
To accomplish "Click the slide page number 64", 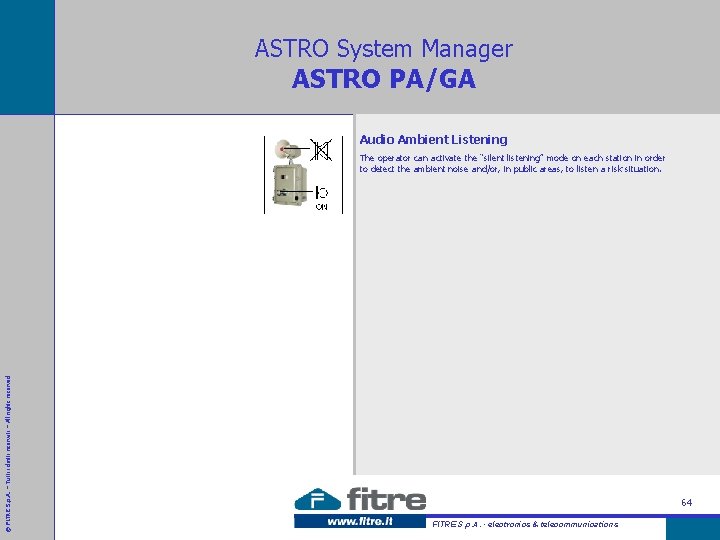I will click(686, 502).
